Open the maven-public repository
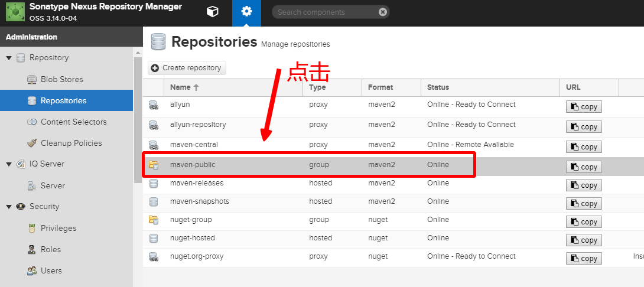644x287 pixels. tap(393, 166)
